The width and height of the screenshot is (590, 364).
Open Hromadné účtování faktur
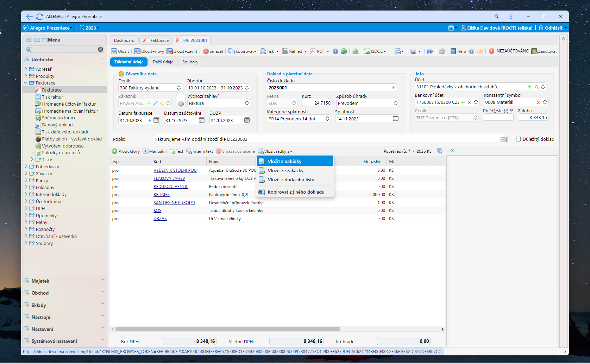[x=69, y=104]
